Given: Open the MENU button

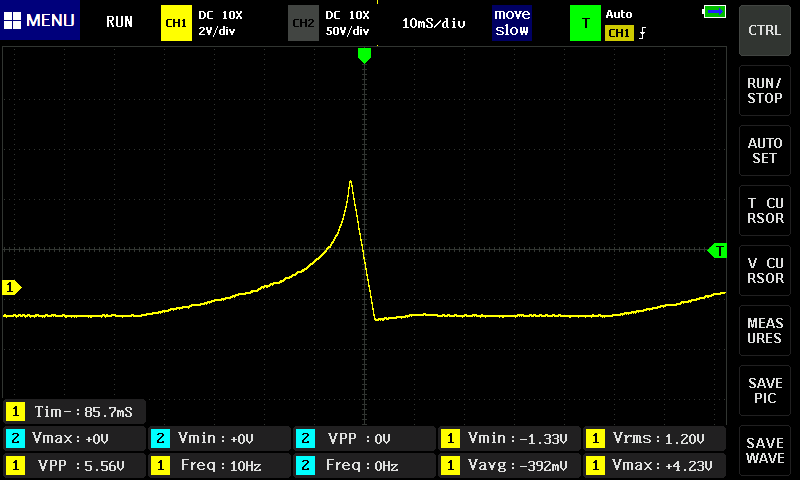Looking at the screenshot, I should (x=40, y=21).
